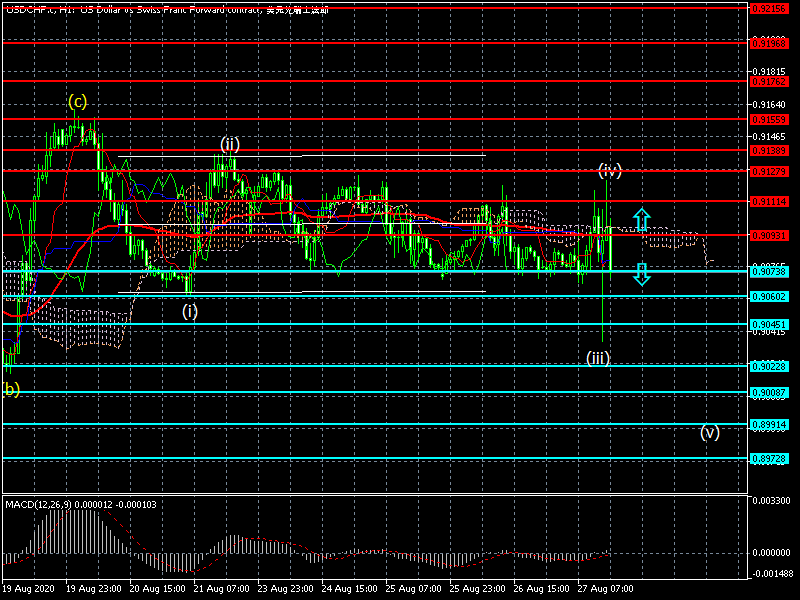Viewport: 800px width, 600px height.
Task: Click the cyan up arrow marker
Action: click(642, 220)
